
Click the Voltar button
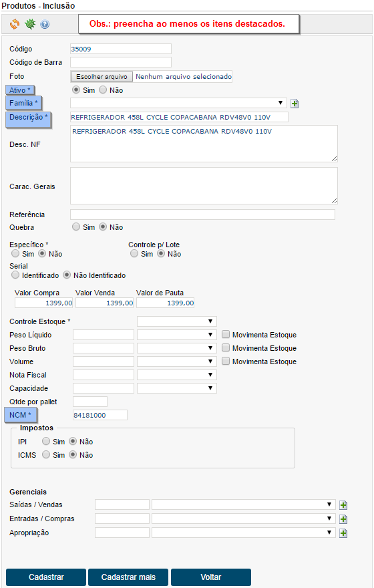(x=211, y=577)
